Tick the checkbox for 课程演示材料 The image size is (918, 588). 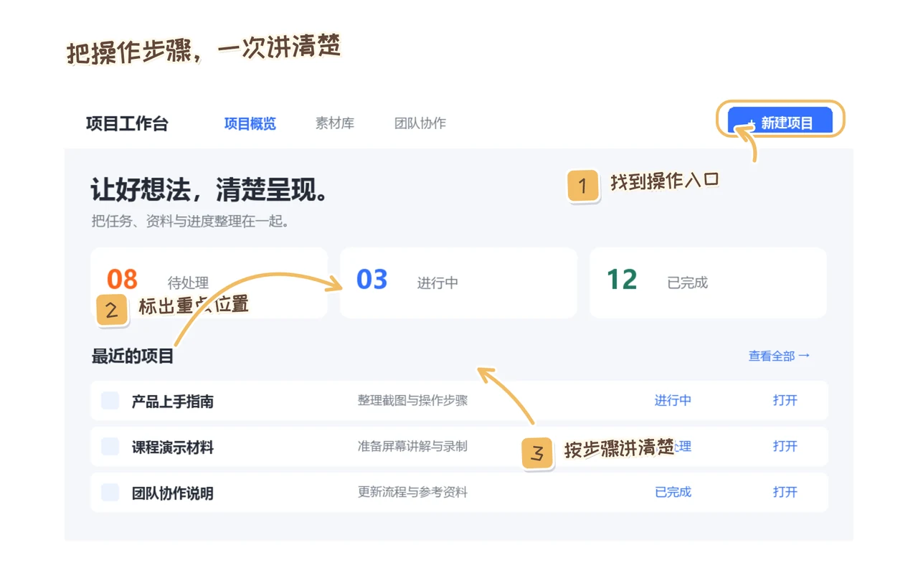pos(110,447)
